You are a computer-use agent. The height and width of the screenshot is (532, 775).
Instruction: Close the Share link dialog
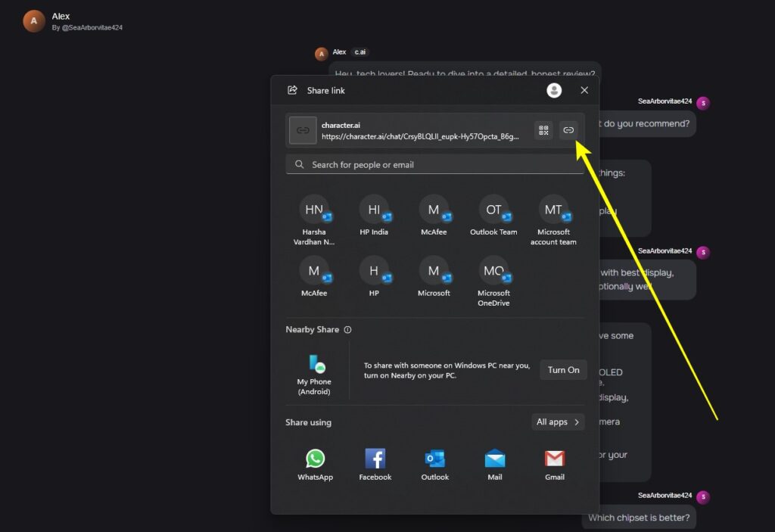[x=584, y=90]
